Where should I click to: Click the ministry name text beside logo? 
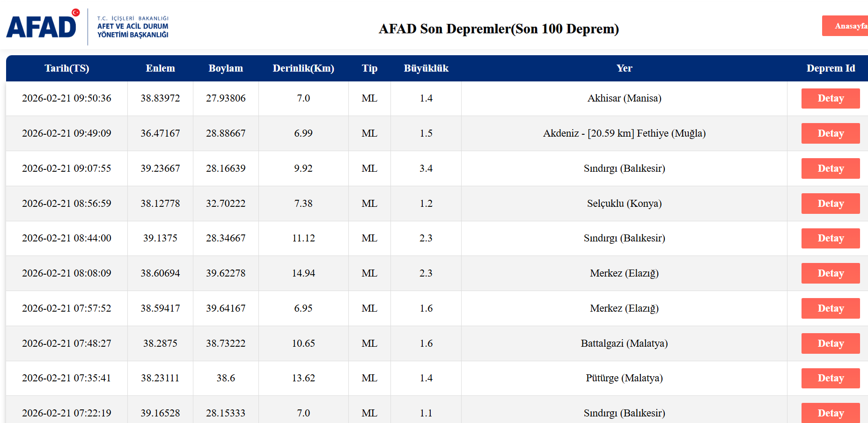132,27
